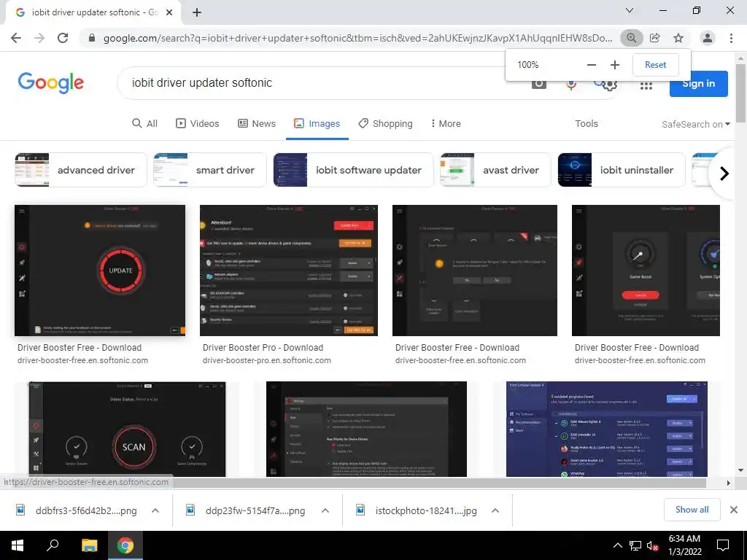Click the search box with iobit driver updater softonic
The height and width of the screenshot is (560, 747).
(x=324, y=83)
